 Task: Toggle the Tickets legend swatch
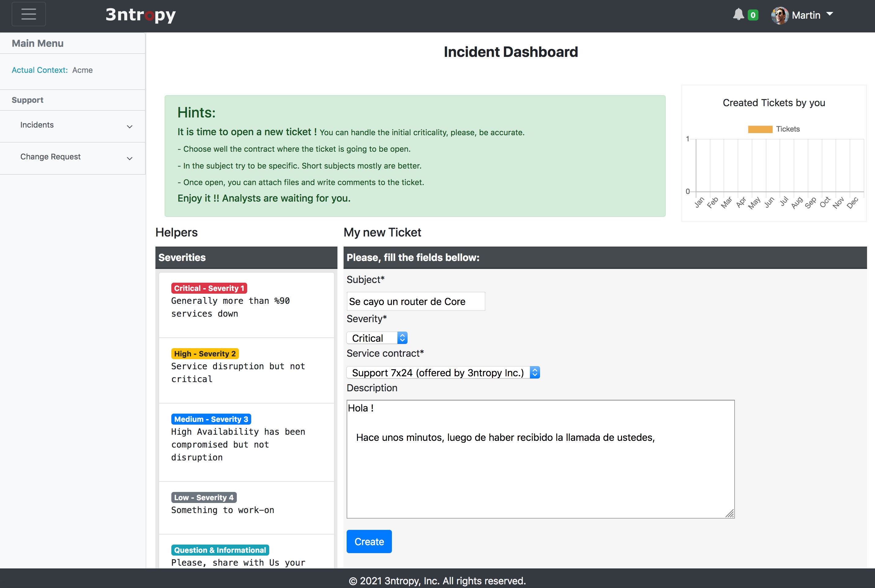(760, 129)
